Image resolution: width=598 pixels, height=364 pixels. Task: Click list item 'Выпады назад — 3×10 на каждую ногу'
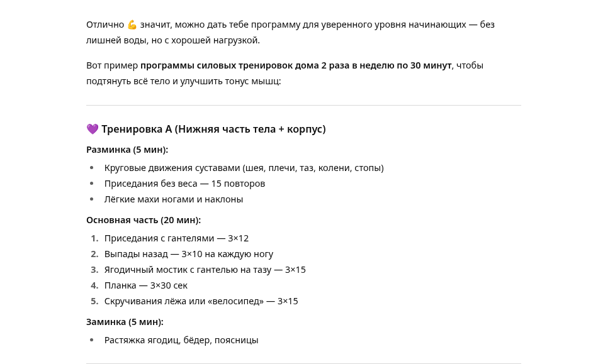189,254
